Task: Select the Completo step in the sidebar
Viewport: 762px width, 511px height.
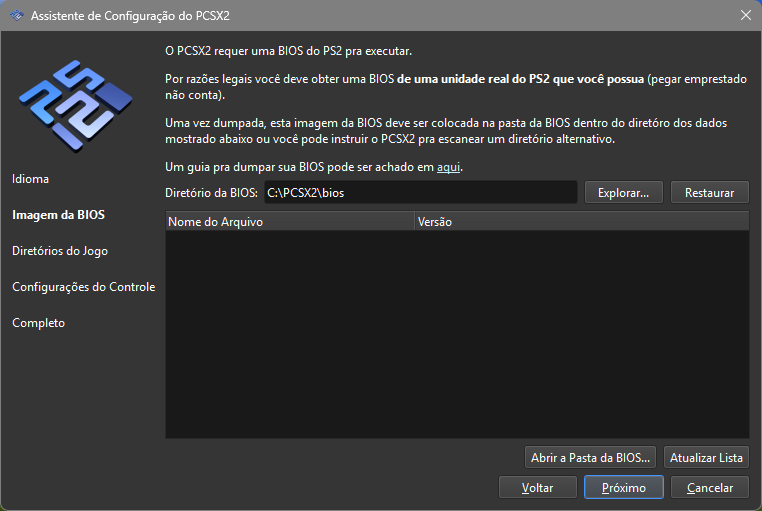Action: click(x=39, y=323)
